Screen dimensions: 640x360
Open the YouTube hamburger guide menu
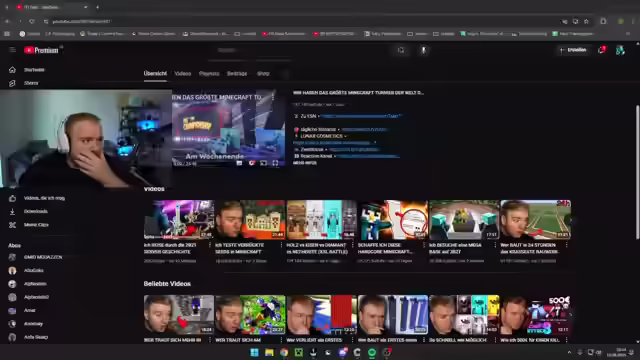(12, 50)
